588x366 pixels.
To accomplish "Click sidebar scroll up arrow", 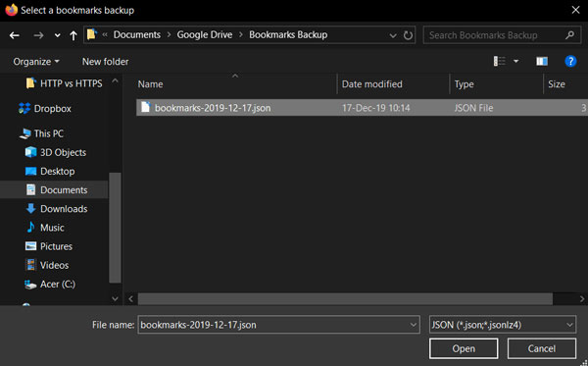I will click(115, 80).
